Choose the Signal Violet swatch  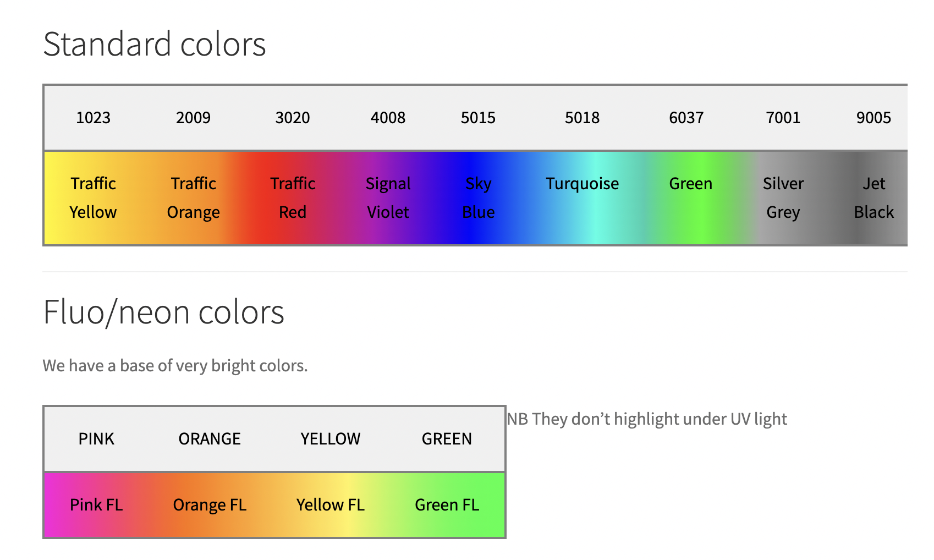pyautogui.click(x=388, y=197)
